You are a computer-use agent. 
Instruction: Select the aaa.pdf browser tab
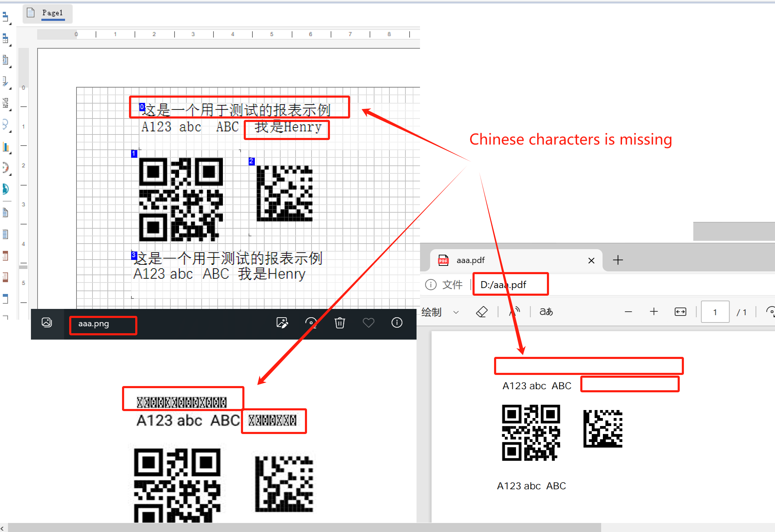tap(516, 260)
